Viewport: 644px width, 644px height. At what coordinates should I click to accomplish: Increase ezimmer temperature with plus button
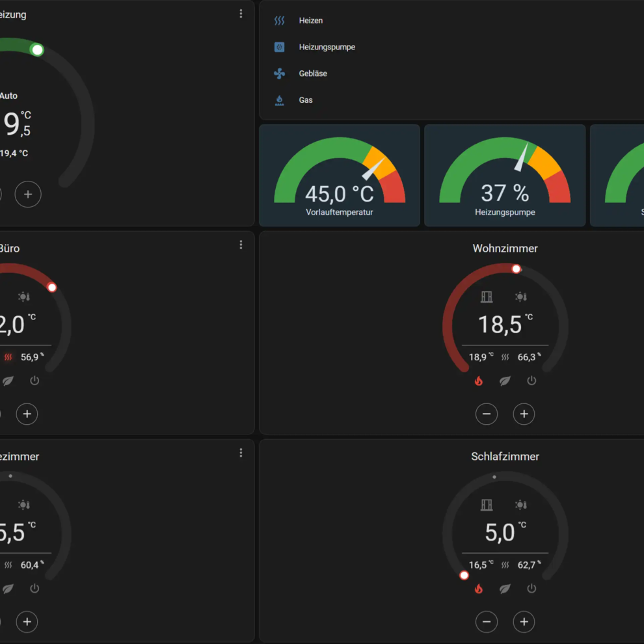pos(27,622)
